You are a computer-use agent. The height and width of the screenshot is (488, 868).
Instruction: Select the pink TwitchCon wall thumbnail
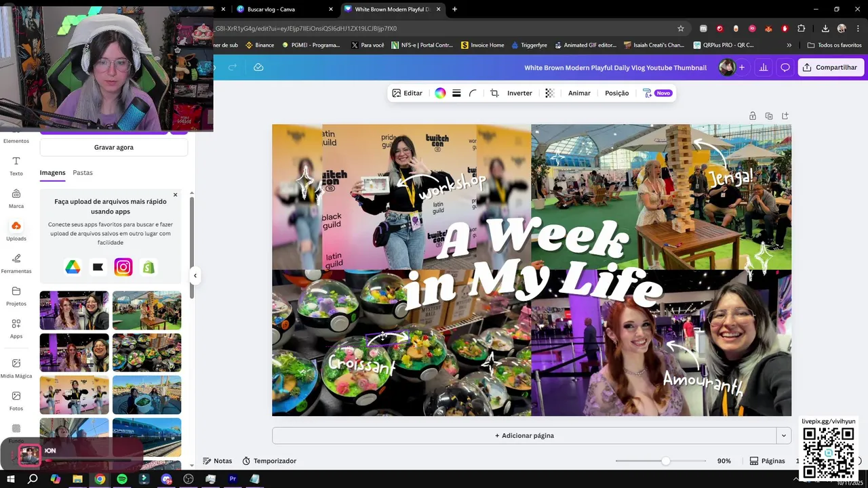pos(74,394)
